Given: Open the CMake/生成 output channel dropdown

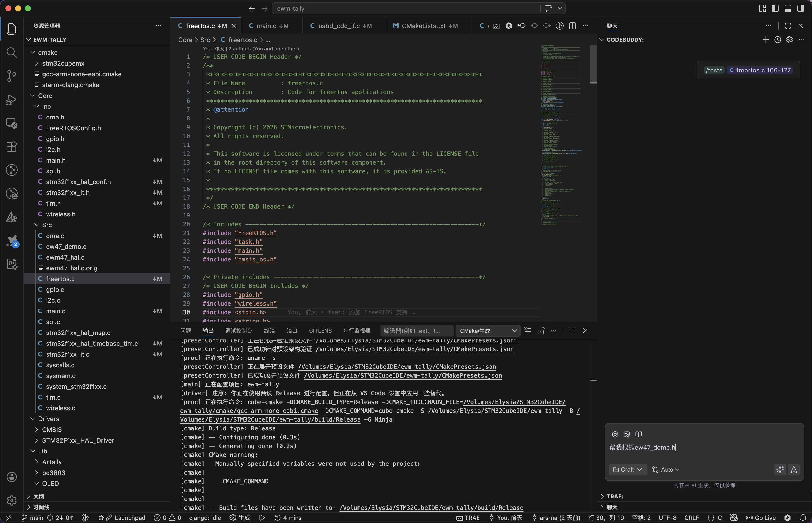Looking at the screenshot, I should [x=488, y=331].
